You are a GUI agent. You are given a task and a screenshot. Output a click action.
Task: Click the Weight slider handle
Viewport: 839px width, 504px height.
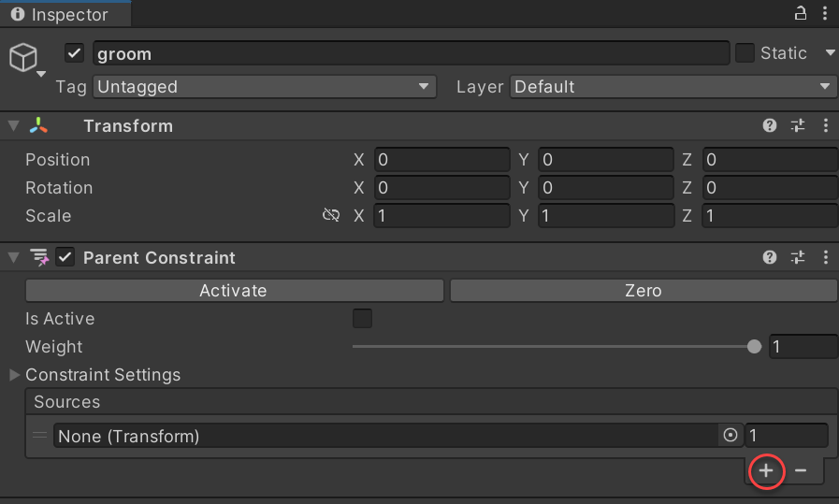coord(755,347)
